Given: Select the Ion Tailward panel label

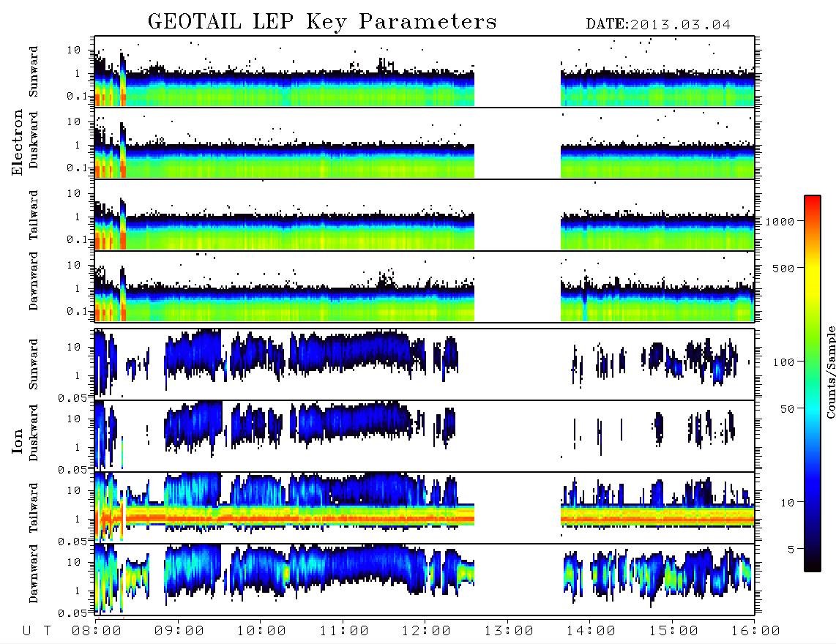Looking at the screenshot, I should 34,508.
